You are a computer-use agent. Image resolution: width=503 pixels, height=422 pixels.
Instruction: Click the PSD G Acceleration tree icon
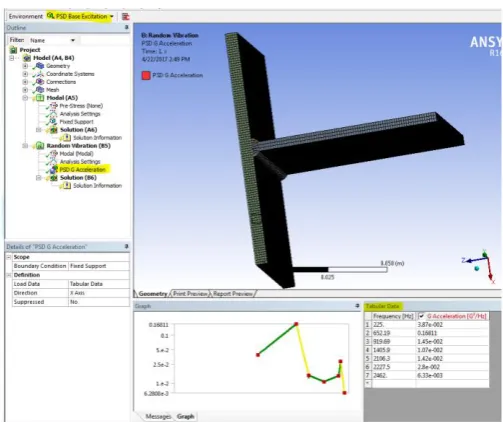(x=54, y=170)
